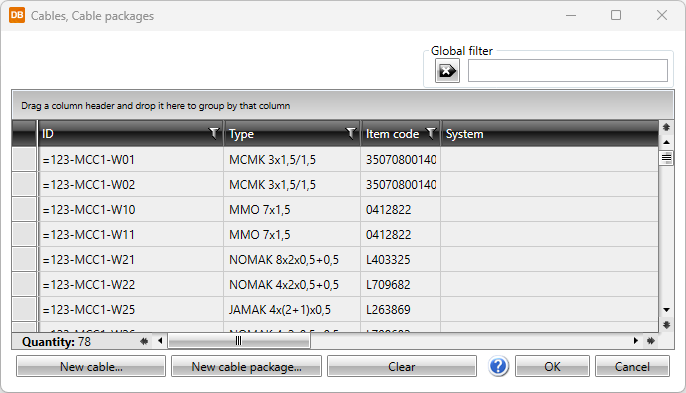The height and width of the screenshot is (393, 686).
Task: Open help via the blue question mark
Action: coord(498,366)
